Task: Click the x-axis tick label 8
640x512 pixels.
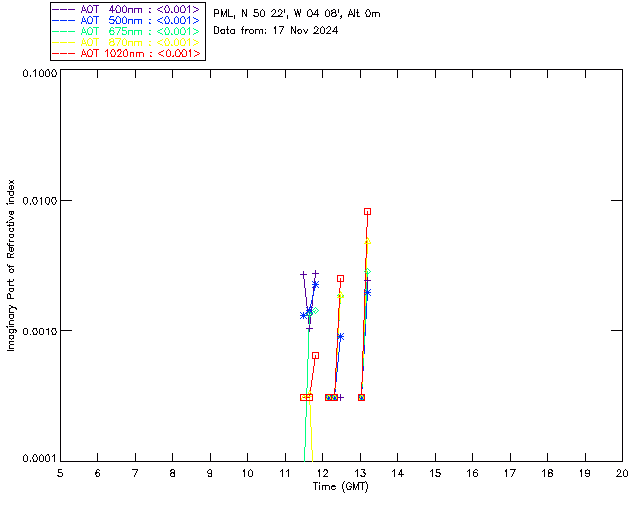Action: (173, 473)
